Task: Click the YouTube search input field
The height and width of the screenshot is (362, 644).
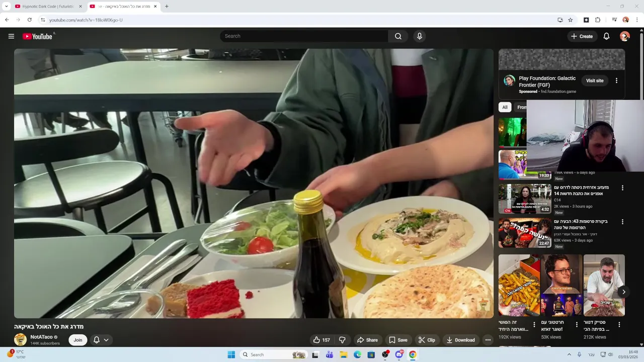Action: (x=304, y=36)
